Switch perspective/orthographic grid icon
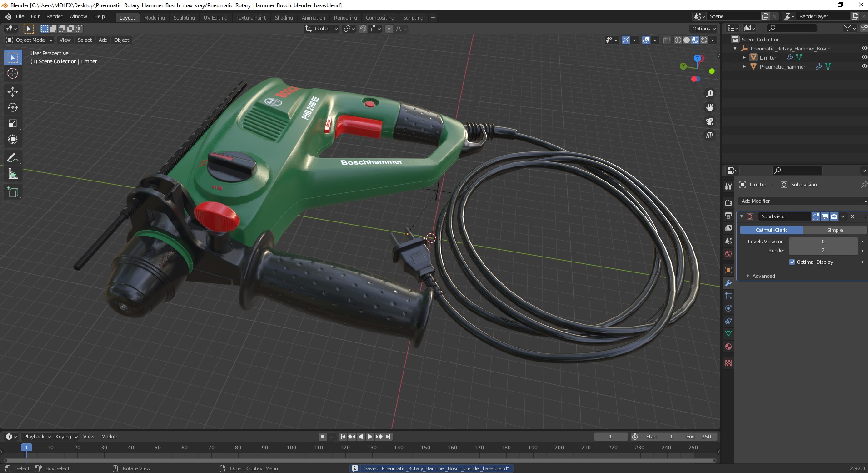The width and height of the screenshot is (868, 473). [x=710, y=136]
